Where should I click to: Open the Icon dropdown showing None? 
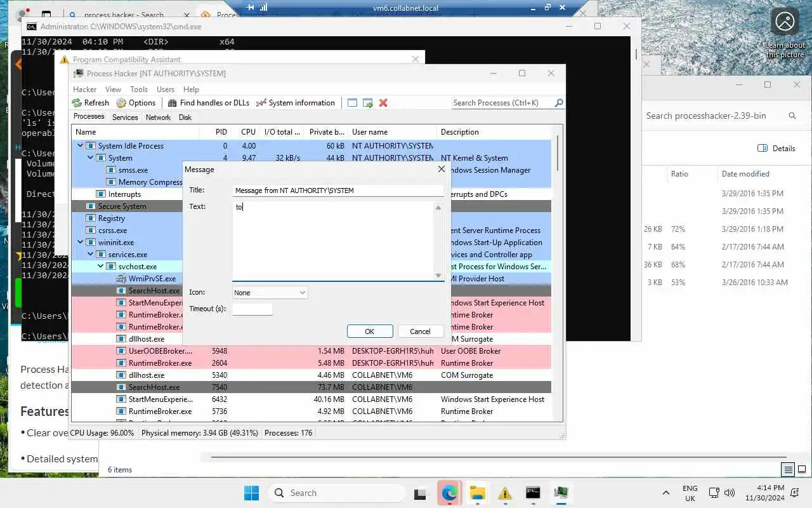tap(270, 293)
